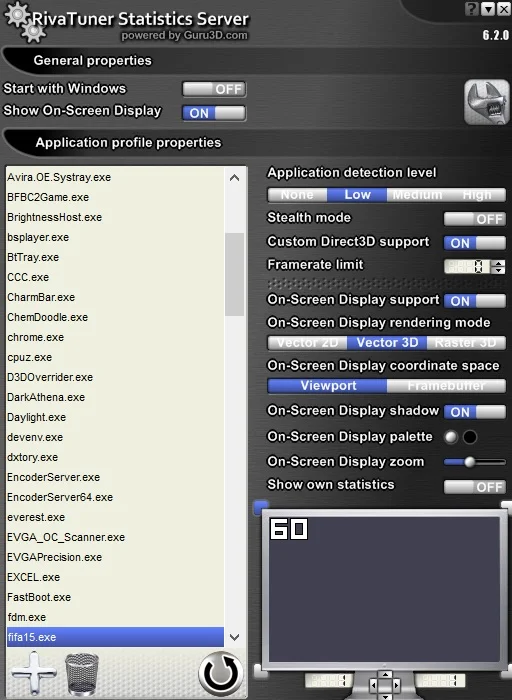The width and height of the screenshot is (512, 700).
Task: Toggle Custom Direct3D support switch
Action: pos(475,243)
